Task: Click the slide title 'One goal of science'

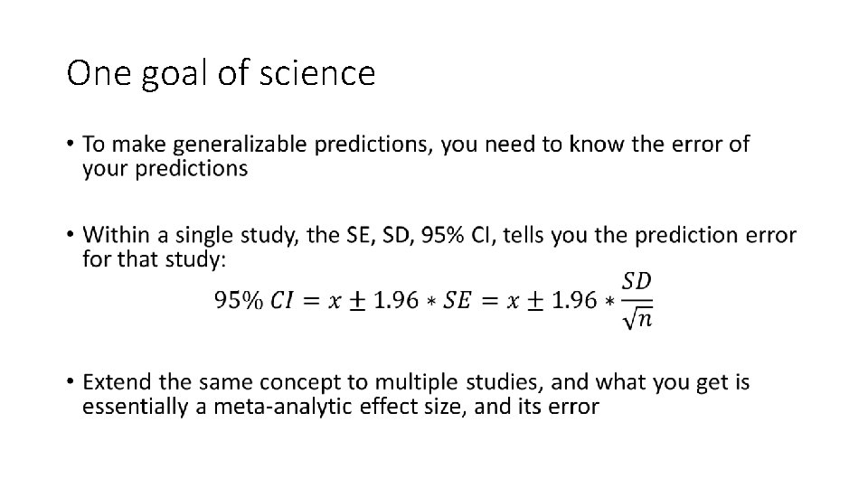Action: (221, 73)
